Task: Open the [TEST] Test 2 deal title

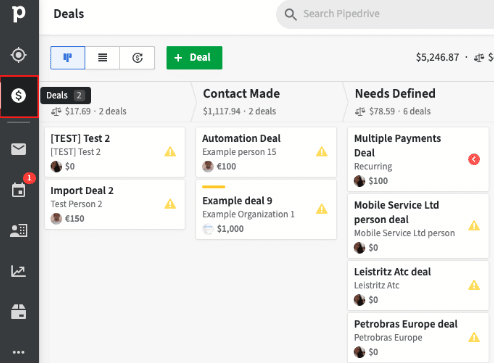Action: coord(80,138)
